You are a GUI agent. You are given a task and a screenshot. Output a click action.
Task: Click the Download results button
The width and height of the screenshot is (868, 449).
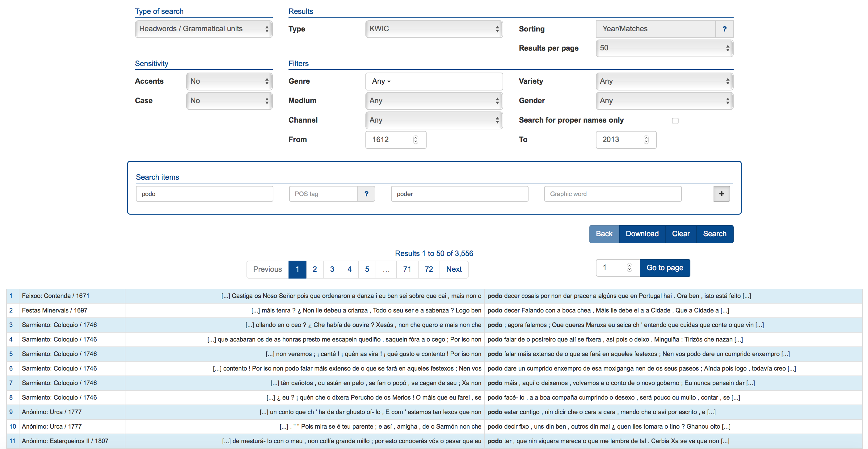[641, 233]
